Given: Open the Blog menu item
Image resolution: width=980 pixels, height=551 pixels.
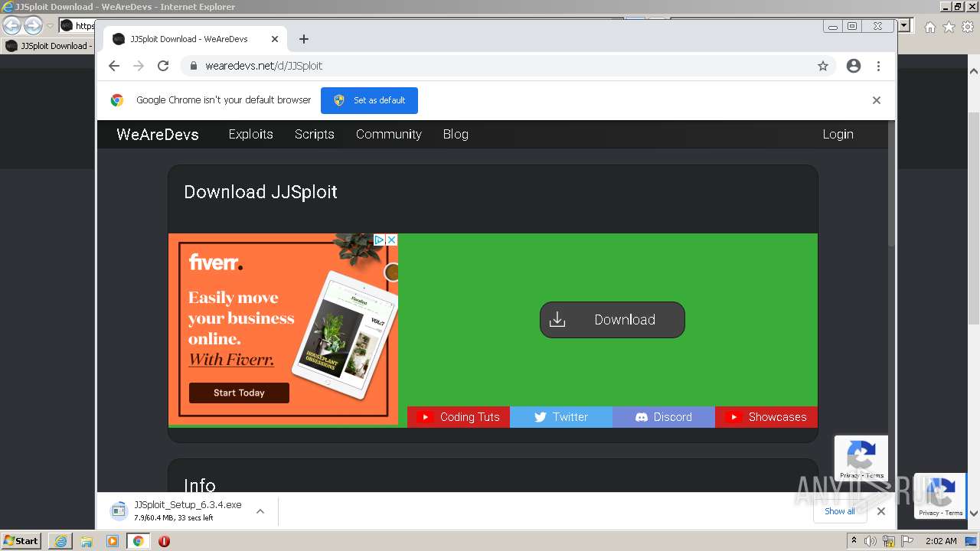Looking at the screenshot, I should (x=456, y=134).
